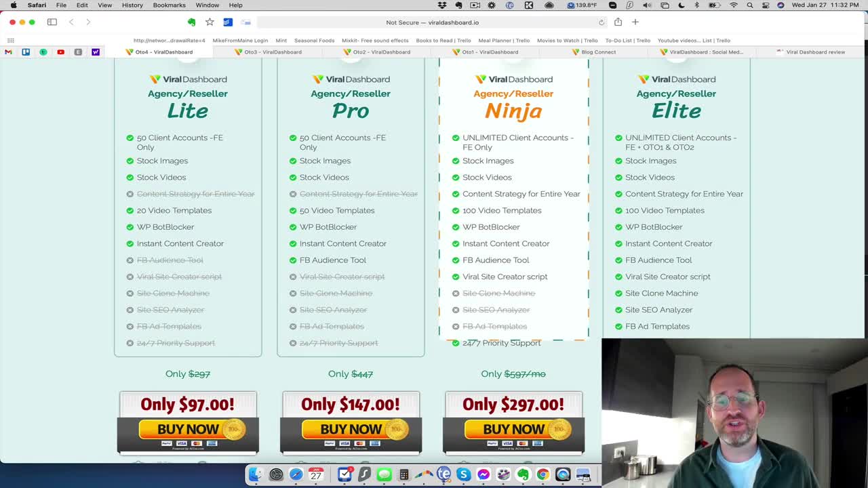Viewport: 868px width, 488px height.
Task: Switch to Oto3 - ViralDashboard tab
Action: pyautogui.click(x=269, y=52)
